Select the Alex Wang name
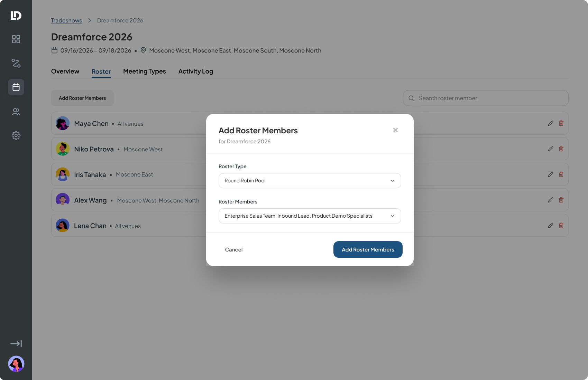 [90, 200]
